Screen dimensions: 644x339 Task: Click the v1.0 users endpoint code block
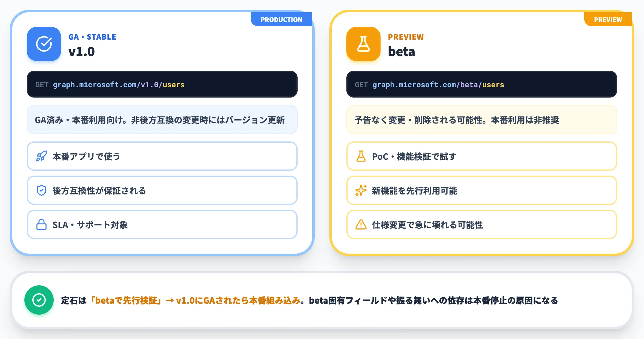pyautogui.click(x=162, y=84)
